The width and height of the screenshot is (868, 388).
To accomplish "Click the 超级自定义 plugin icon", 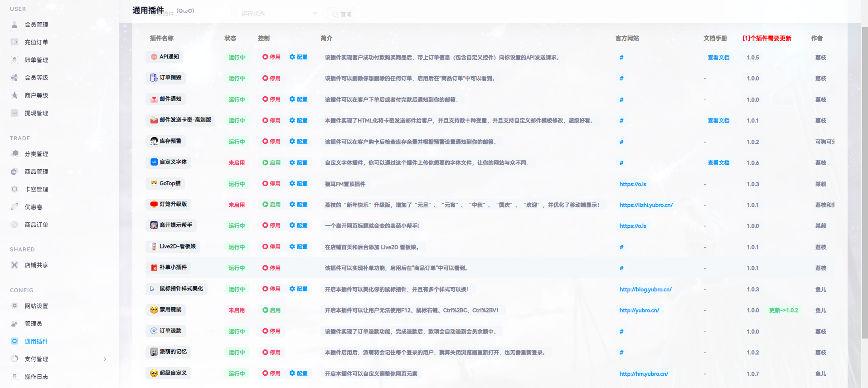I will (x=154, y=373).
